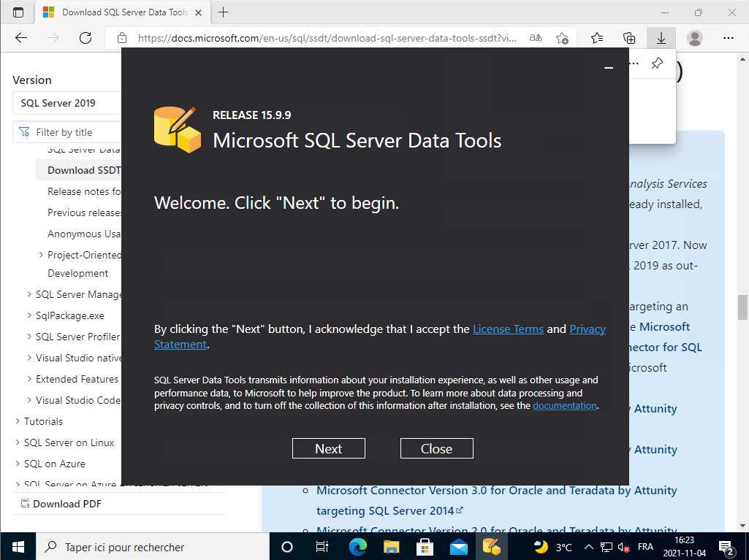Open a new browser tab
749x560 pixels.
tap(223, 12)
